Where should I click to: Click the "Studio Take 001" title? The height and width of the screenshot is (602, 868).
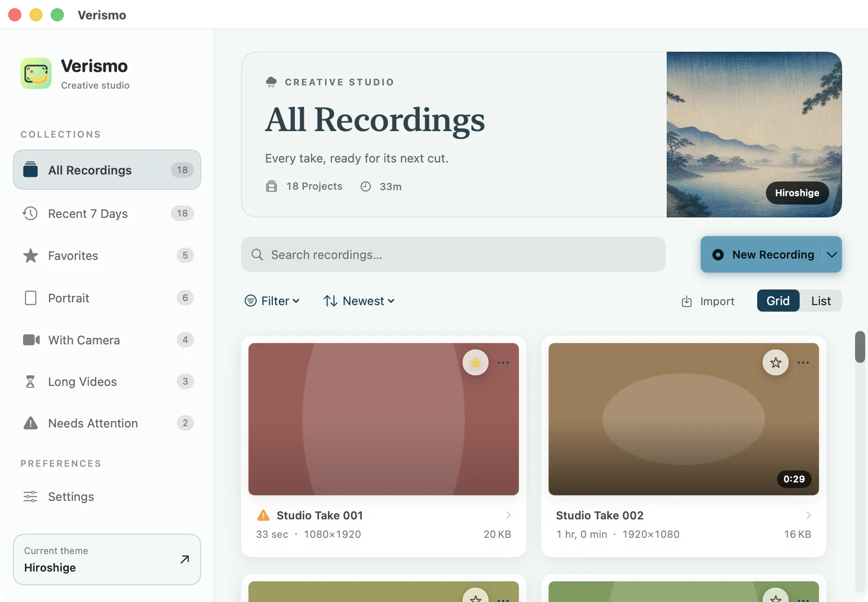coord(319,515)
